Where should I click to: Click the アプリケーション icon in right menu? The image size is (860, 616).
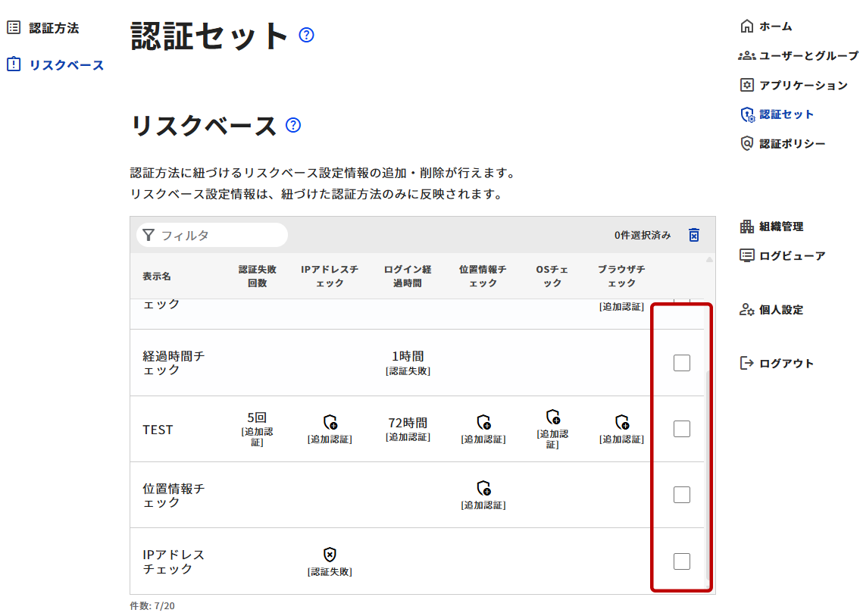747,85
